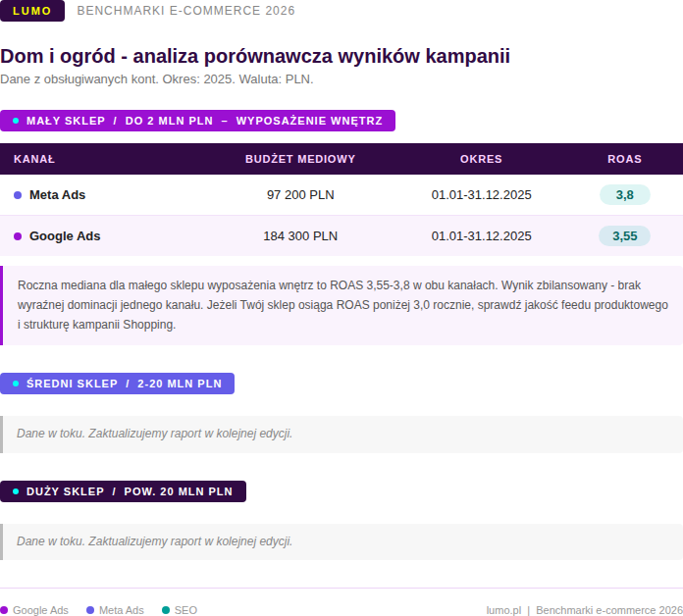Click the LUMO logo badge
This screenshot has height=616, width=683.
(x=32, y=11)
